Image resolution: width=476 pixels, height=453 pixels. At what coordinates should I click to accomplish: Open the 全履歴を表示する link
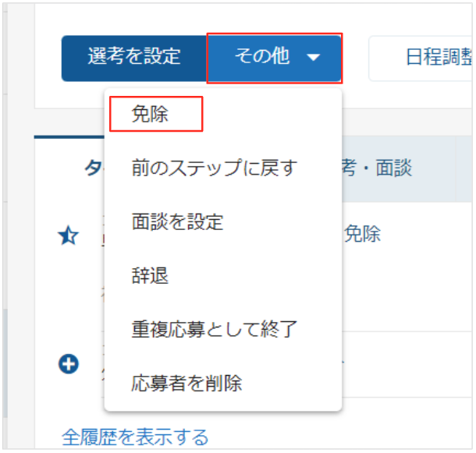135,437
